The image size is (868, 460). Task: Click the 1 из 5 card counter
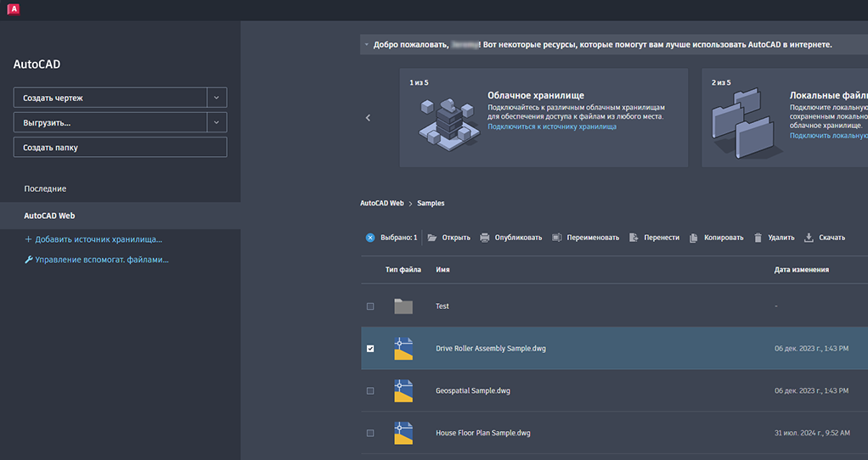coord(419,82)
